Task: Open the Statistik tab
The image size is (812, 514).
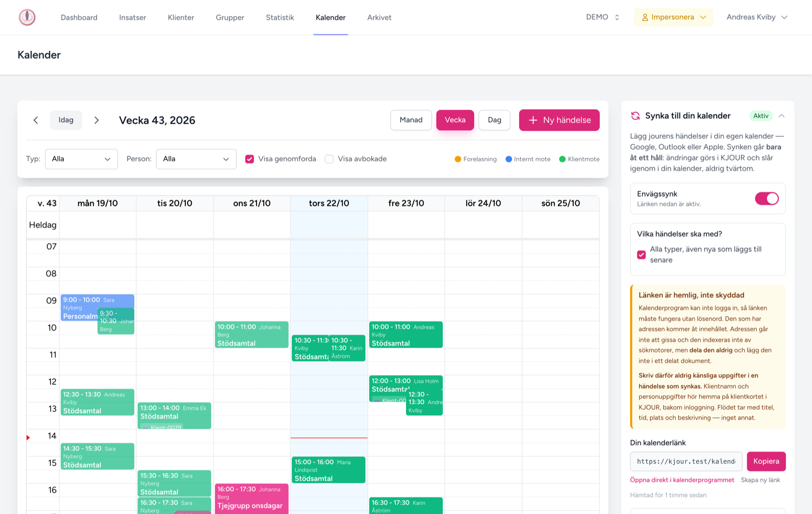Action: tap(279, 17)
